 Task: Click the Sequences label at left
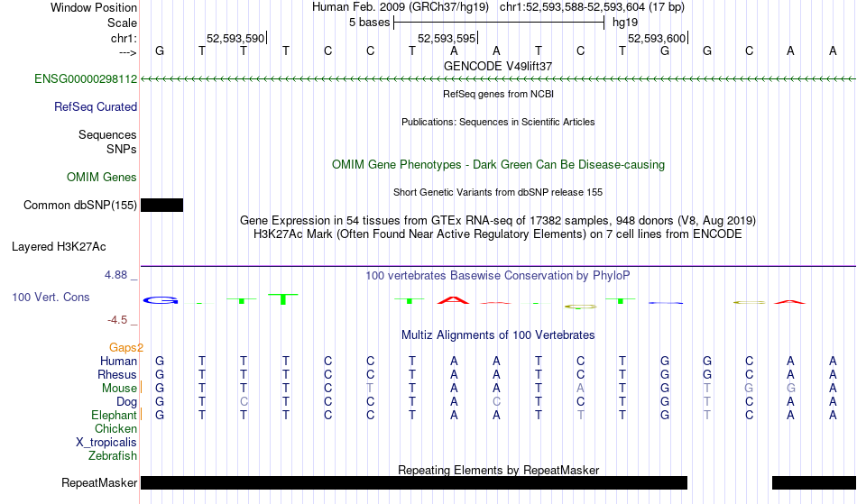click(x=107, y=135)
